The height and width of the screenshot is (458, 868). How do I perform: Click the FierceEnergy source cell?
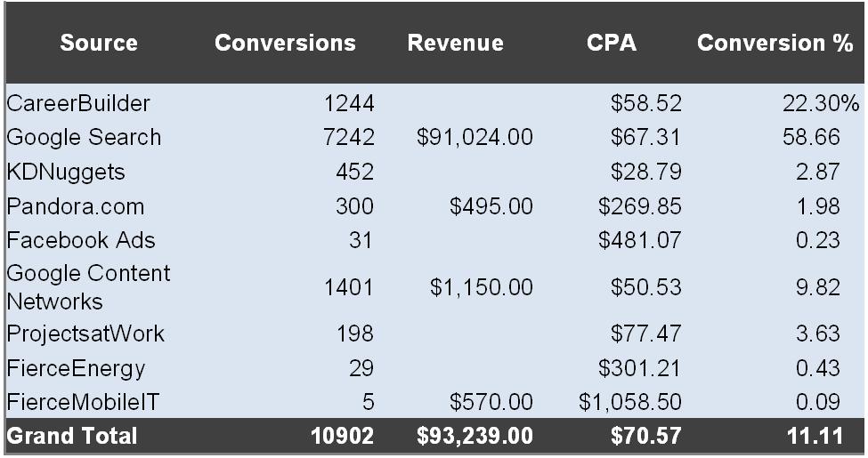[76, 367]
